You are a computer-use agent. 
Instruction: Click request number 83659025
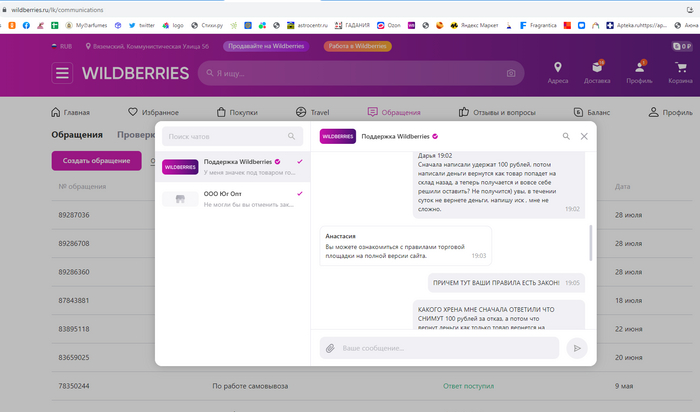point(74,358)
